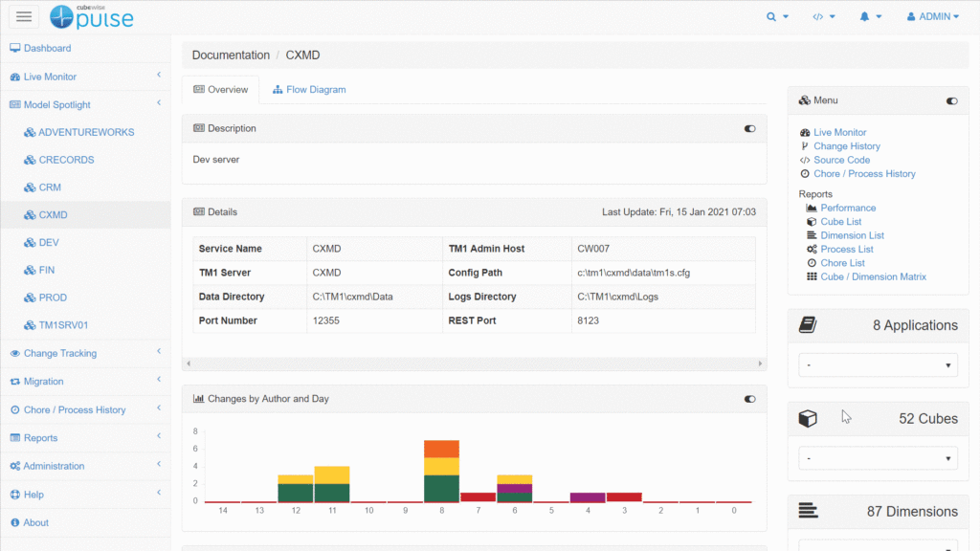Image resolution: width=980 pixels, height=551 pixels.
Task: Toggle the Menu panel switch
Action: (x=951, y=100)
